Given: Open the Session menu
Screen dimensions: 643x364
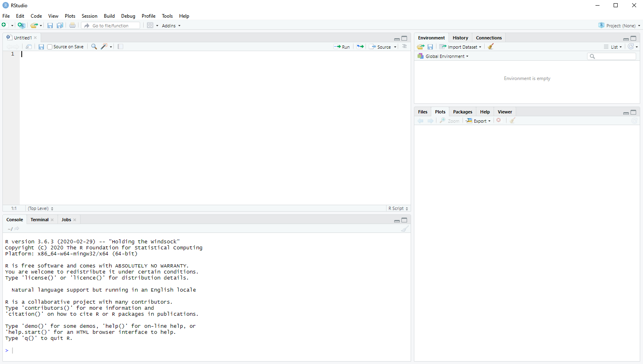Looking at the screenshot, I should pyautogui.click(x=89, y=16).
